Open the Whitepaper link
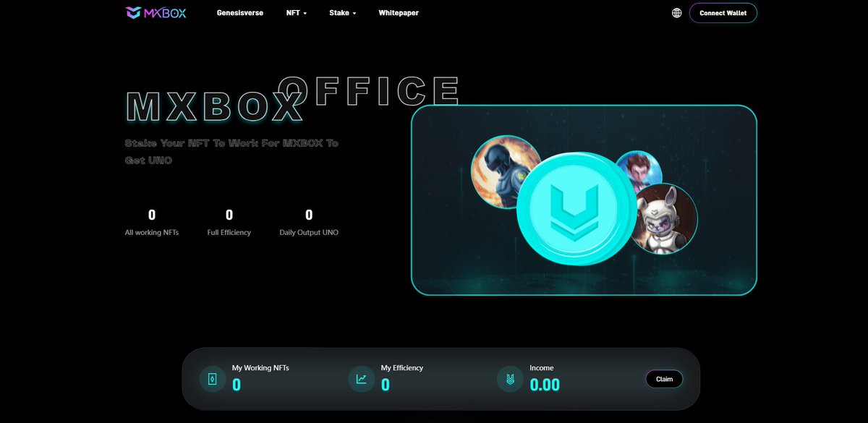The height and width of the screenshot is (423, 868). [x=399, y=13]
